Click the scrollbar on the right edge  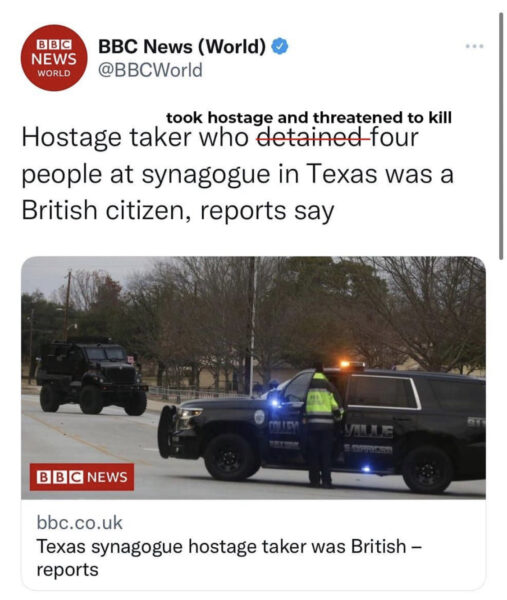(501, 136)
